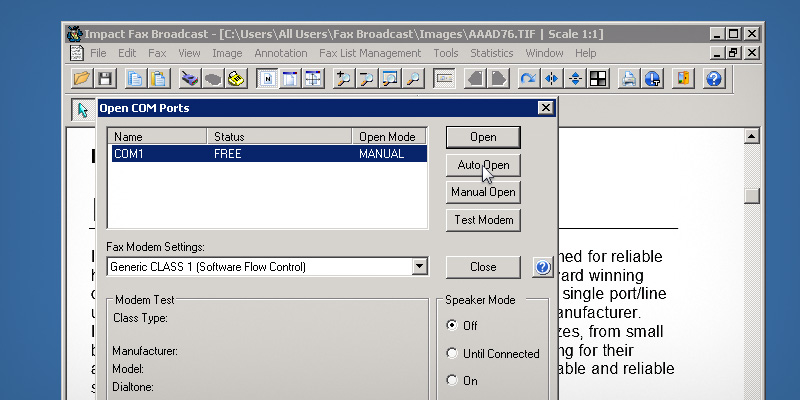Choose Until Connected speaker mode
The height and width of the screenshot is (400, 800).
click(452, 353)
